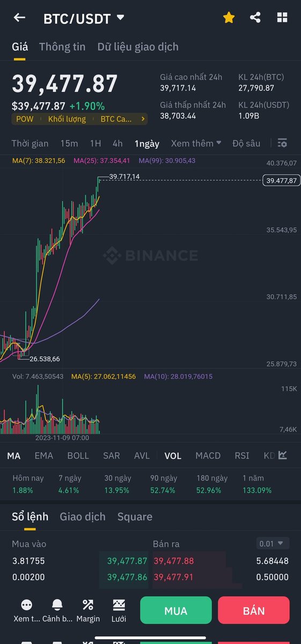Toggle the SAR indicator
The image size is (301, 644).
point(112,456)
